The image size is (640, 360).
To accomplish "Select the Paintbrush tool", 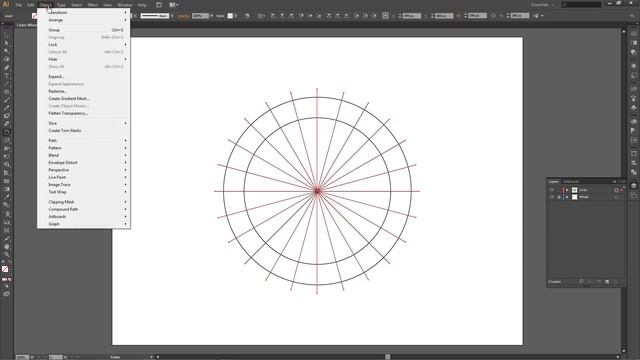I will click(6, 100).
